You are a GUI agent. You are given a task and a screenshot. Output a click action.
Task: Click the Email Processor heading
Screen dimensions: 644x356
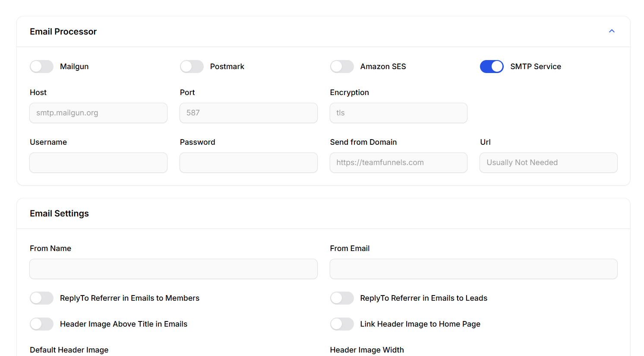coord(63,32)
